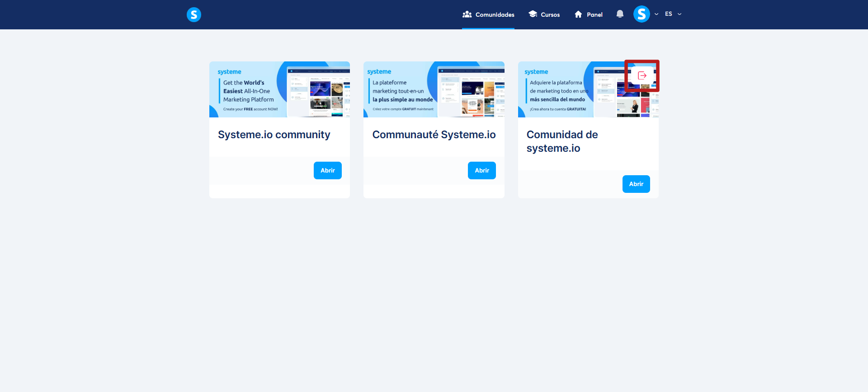Click Abrir for Comunidad de systeme.io
The image size is (868, 392).
pos(636,184)
